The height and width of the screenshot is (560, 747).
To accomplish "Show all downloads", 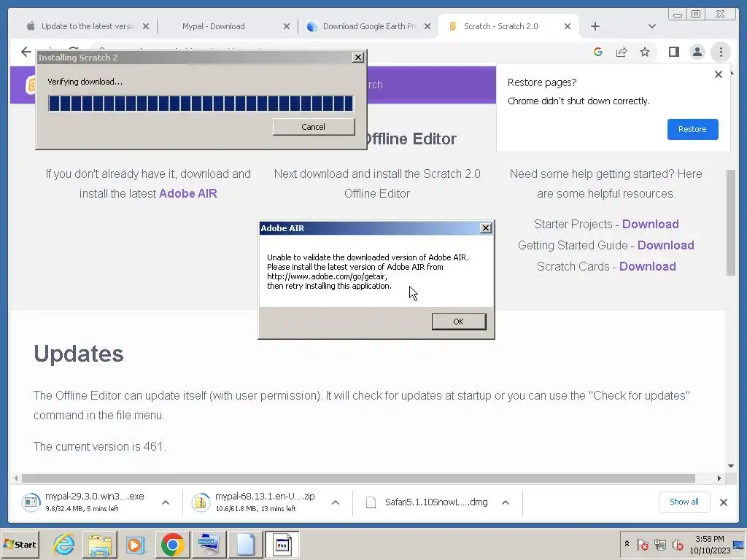I will (684, 502).
